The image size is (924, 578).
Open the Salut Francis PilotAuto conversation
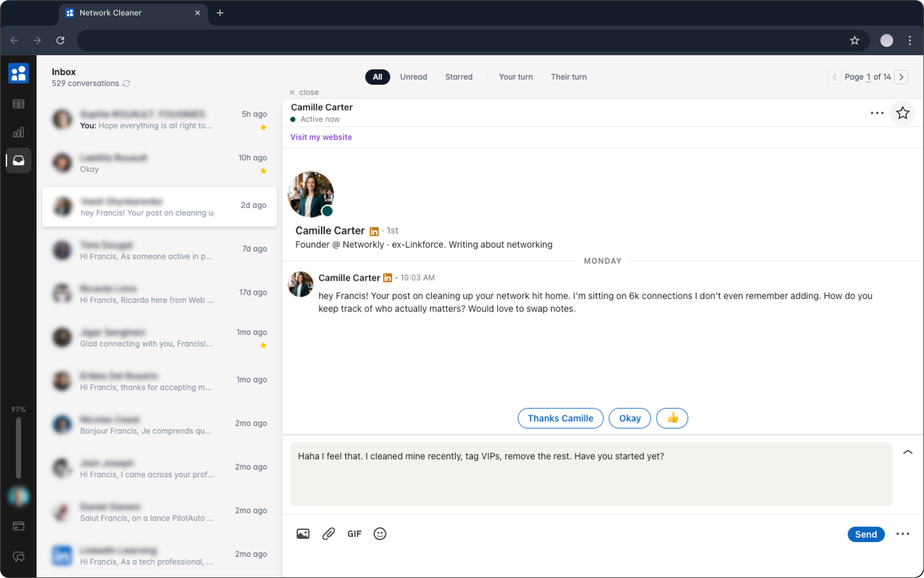click(x=159, y=512)
